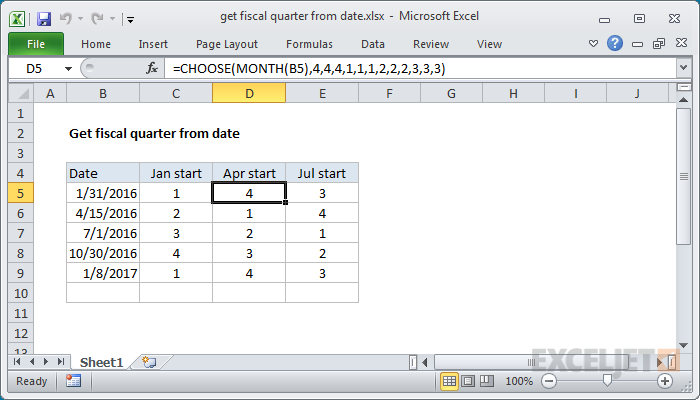Switch to the Home ribbon tab
The image size is (700, 400).
96,44
